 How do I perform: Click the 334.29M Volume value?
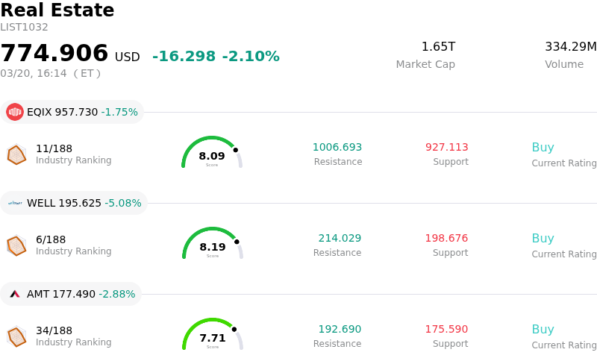[570, 47]
